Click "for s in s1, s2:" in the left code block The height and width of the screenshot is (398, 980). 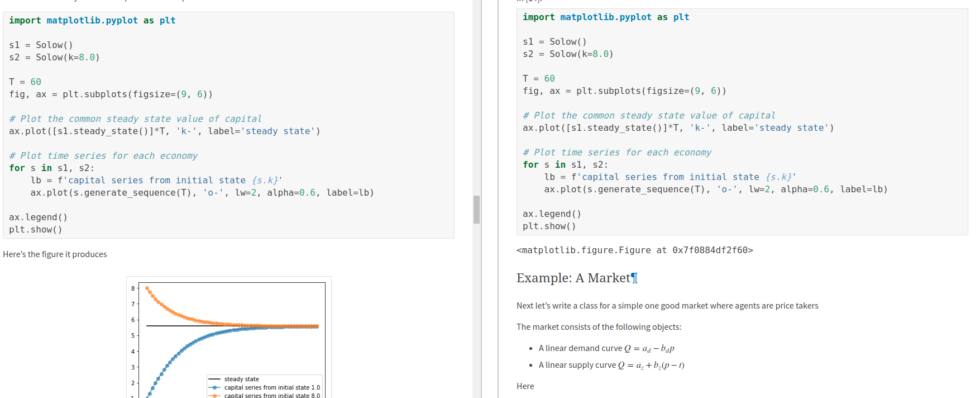(51, 168)
